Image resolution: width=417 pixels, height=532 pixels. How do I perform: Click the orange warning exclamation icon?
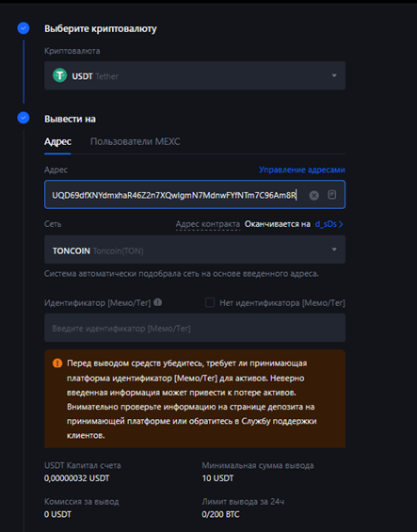tap(57, 363)
